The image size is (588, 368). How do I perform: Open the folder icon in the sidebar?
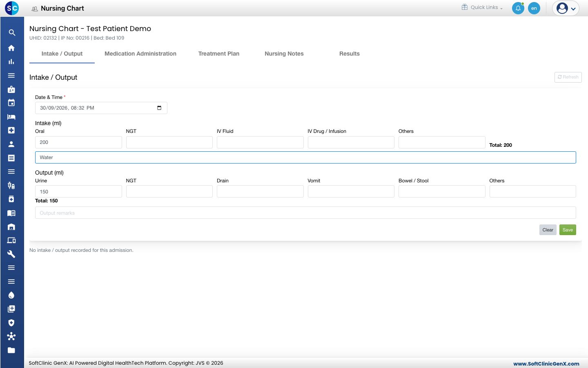[x=11, y=350]
